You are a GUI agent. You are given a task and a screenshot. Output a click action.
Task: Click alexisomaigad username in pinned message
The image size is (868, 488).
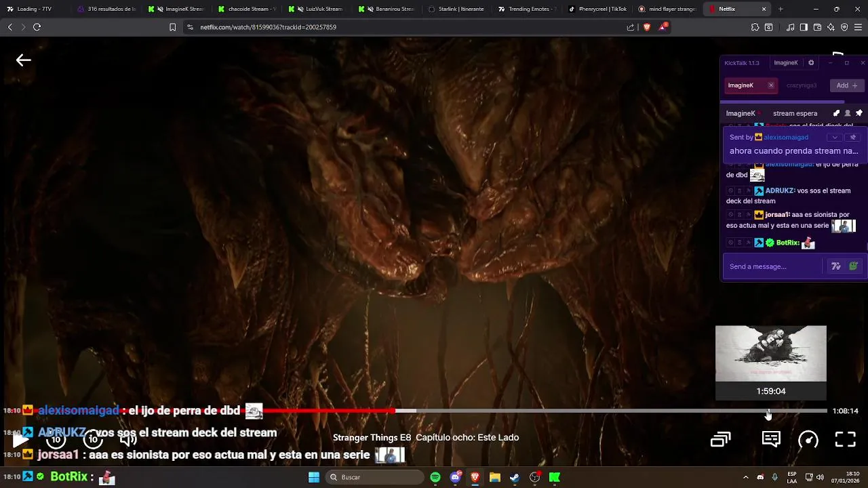[x=786, y=137]
